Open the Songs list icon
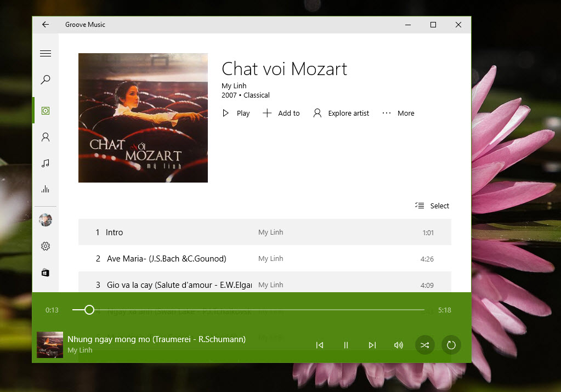The height and width of the screenshot is (392, 561). [46, 163]
